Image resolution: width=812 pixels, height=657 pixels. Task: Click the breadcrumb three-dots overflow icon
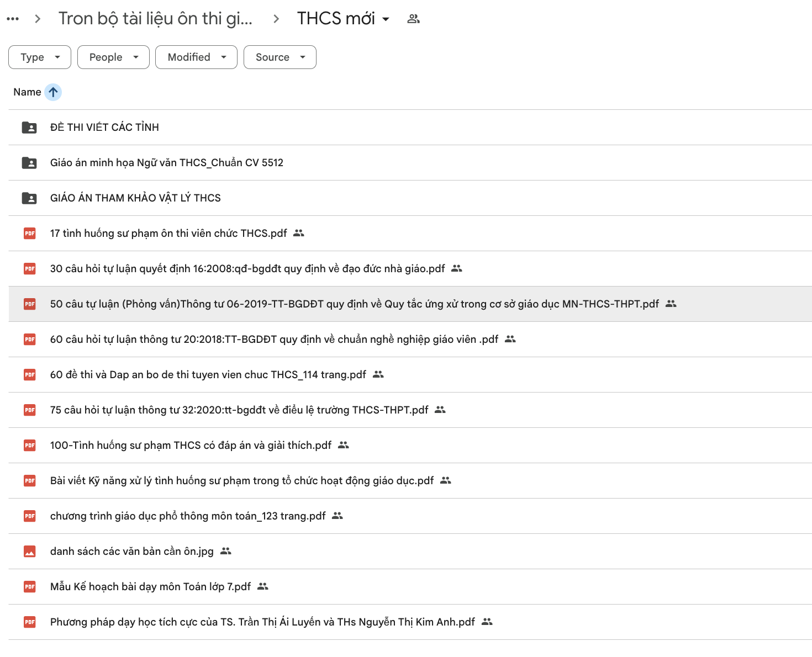tap(13, 19)
